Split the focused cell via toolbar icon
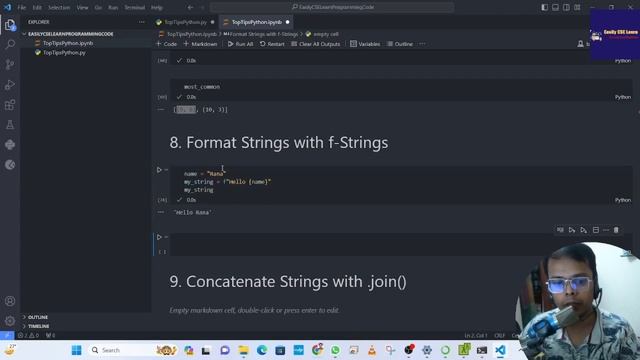 [x=596, y=230]
